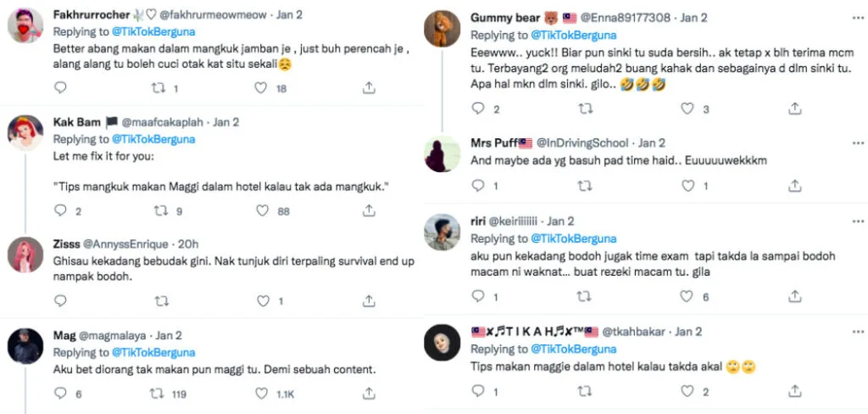
Task: Like Kak Bam's tweet with 88 likes
Action: point(263,211)
